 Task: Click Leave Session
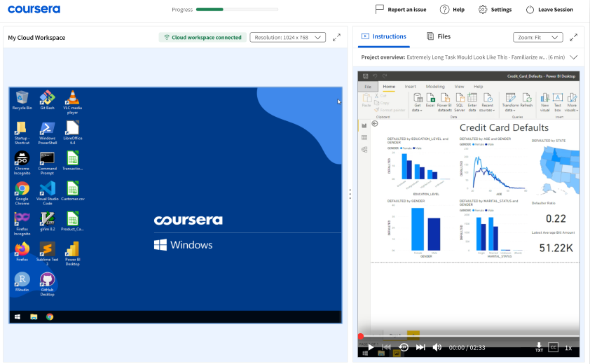pyautogui.click(x=549, y=10)
